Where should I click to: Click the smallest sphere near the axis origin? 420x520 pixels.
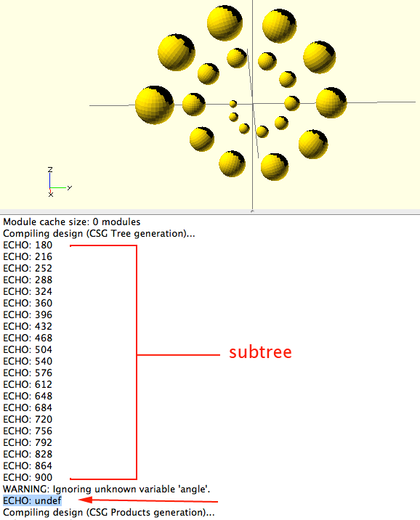click(233, 104)
